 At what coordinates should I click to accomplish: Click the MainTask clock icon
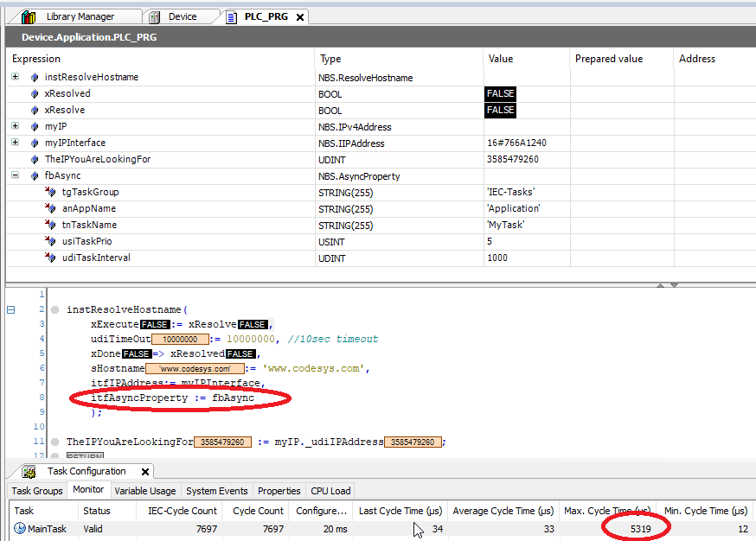(19, 528)
